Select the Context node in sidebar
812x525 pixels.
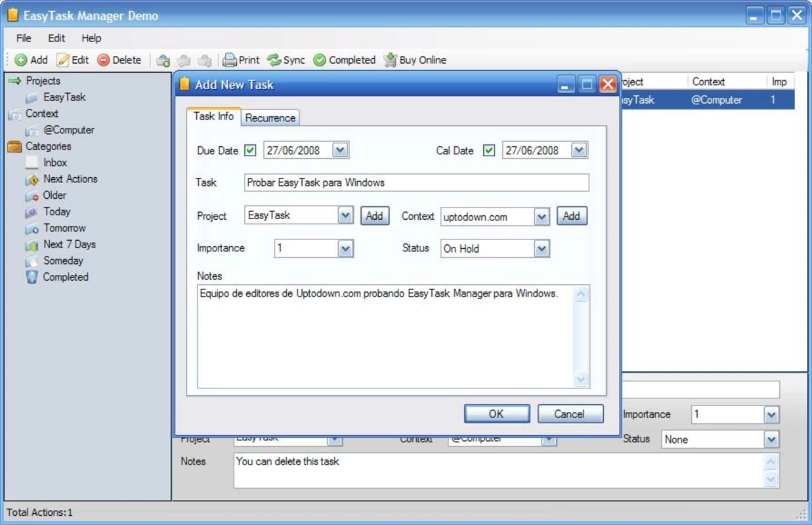click(42, 114)
